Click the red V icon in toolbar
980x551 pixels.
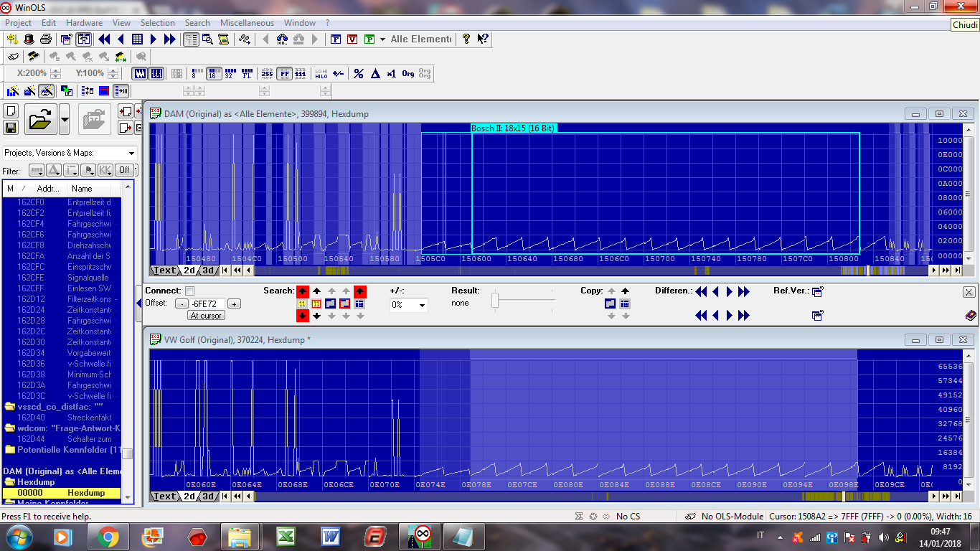point(352,39)
